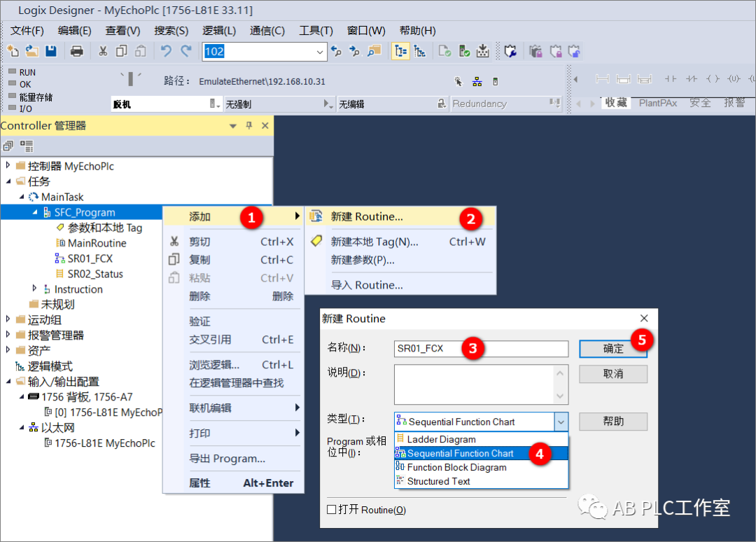Screen dimensions: 756x542
Task: Click the 确定 button to confirm
Action: pos(612,349)
